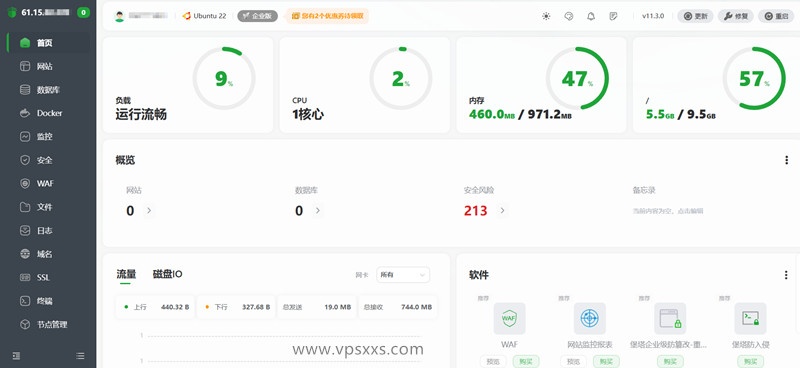Viewport: 800px width, 368px height.
Task: Click 预览 preview under WAF software
Action: (x=493, y=362)
